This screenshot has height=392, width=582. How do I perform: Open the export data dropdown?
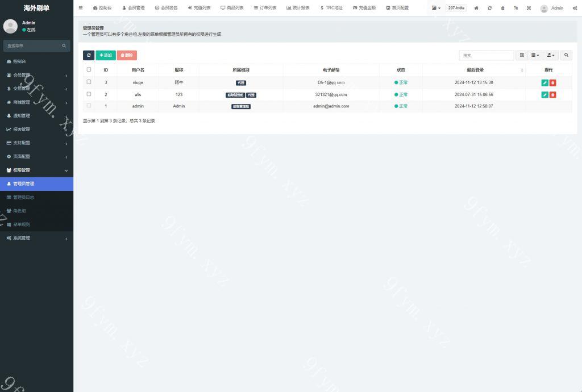pyautogui.click(x=550, y=55)
